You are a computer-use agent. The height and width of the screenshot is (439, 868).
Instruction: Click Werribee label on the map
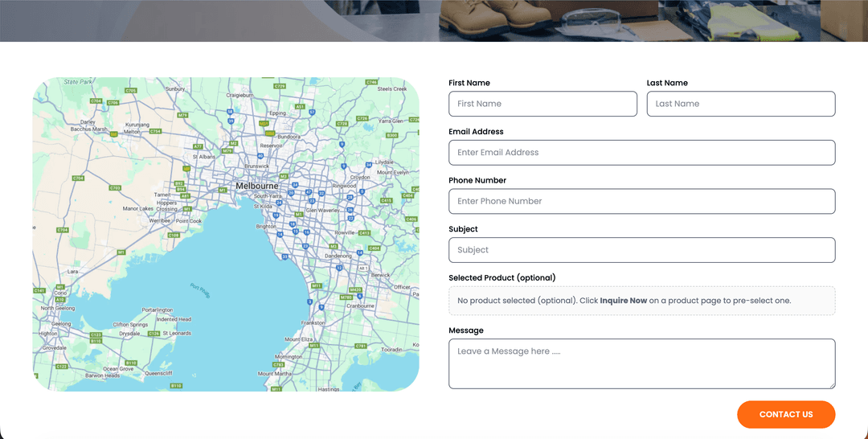pos(161,220)
